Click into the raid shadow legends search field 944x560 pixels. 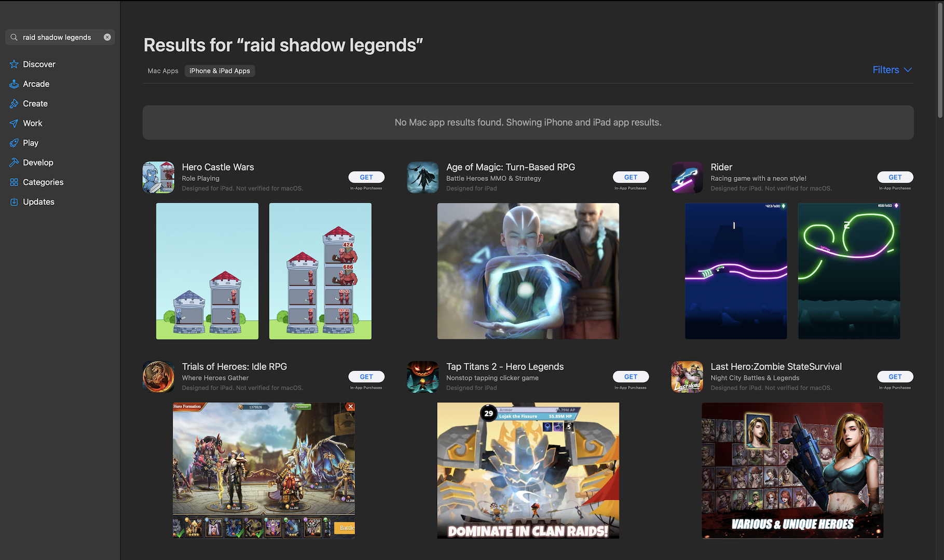pos(60,37)
